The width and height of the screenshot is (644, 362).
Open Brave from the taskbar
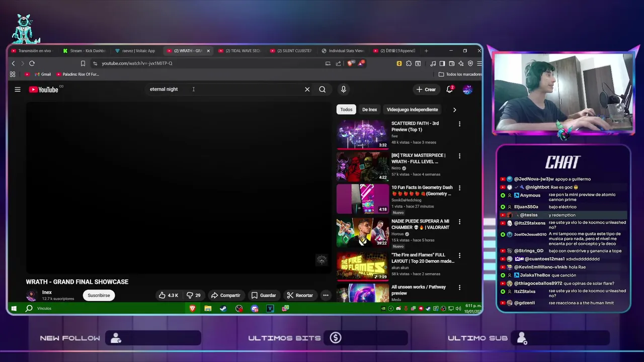192,308
